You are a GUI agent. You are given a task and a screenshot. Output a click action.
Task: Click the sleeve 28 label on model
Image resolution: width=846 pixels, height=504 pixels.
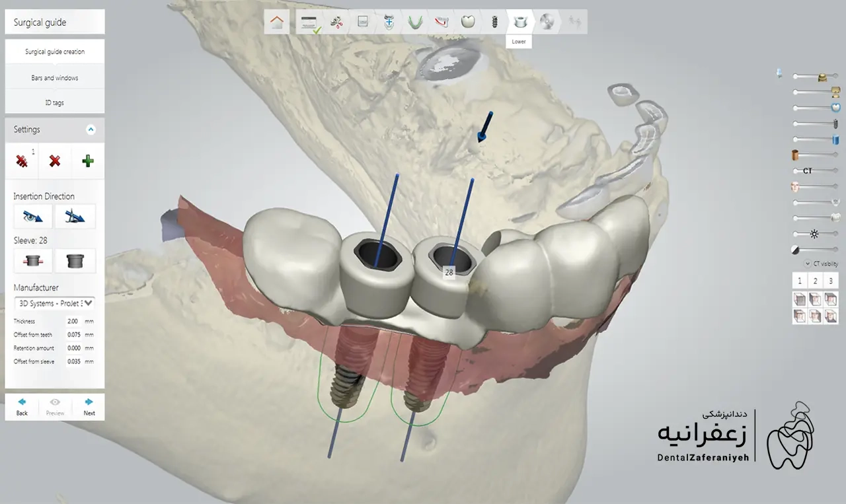(449, 272)
